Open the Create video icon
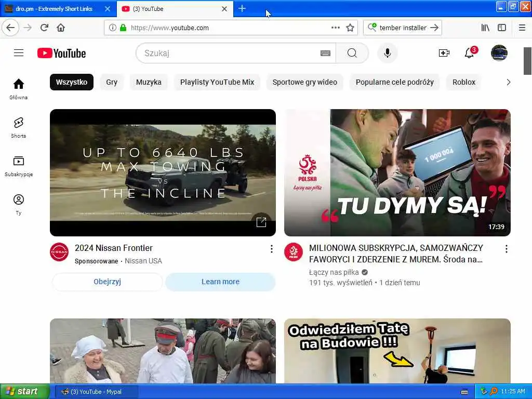This screenshot has height=399, width=532. [444, 54]
